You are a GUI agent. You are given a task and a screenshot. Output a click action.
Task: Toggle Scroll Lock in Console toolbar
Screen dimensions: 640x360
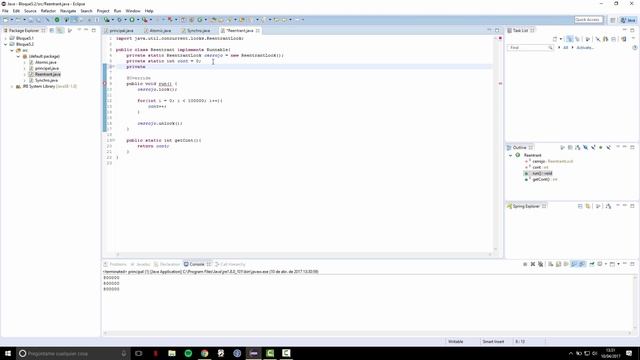tap(558, 264)
